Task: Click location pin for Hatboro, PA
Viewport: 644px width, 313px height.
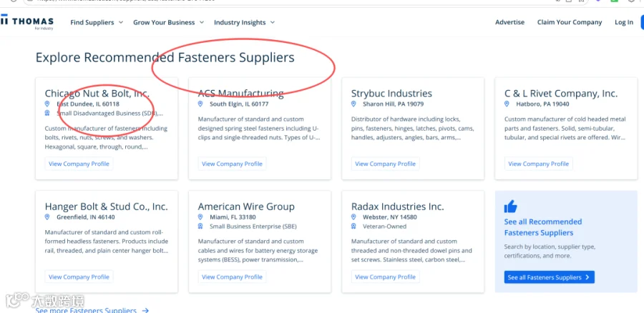Action: coord(507,104)
